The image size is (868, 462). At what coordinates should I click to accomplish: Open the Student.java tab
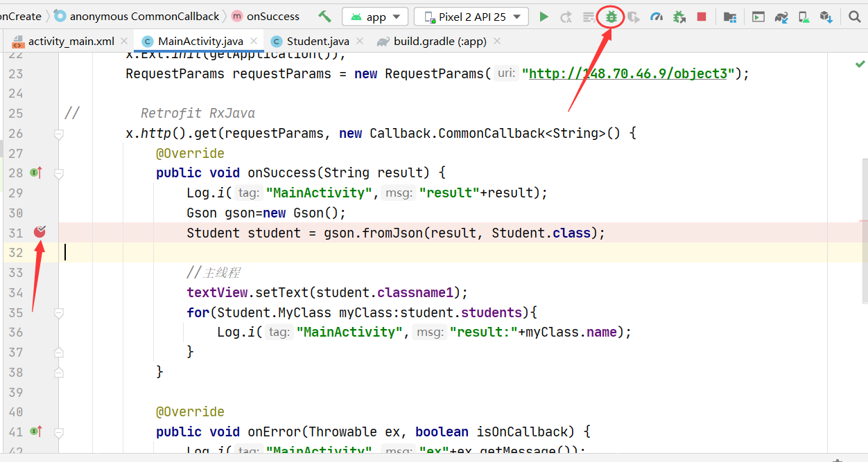point(318,42)
